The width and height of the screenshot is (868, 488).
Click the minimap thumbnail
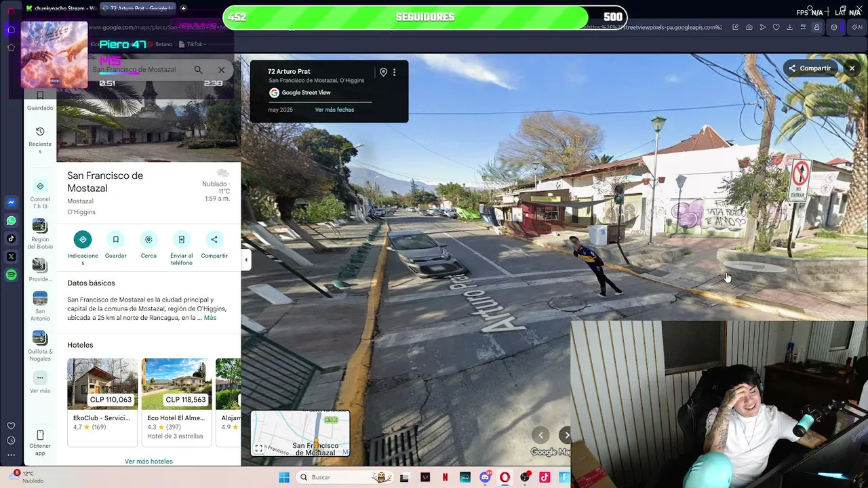click(x=300, y=433)
